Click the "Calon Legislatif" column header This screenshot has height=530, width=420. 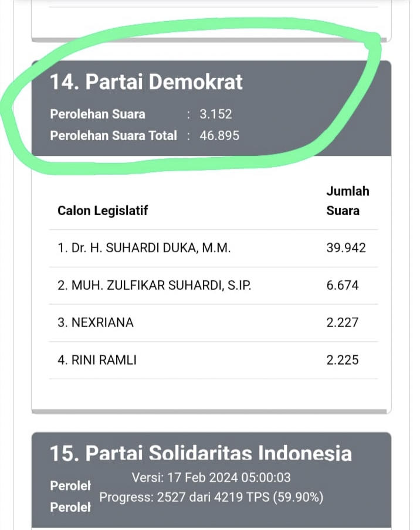tap(103, 211)
